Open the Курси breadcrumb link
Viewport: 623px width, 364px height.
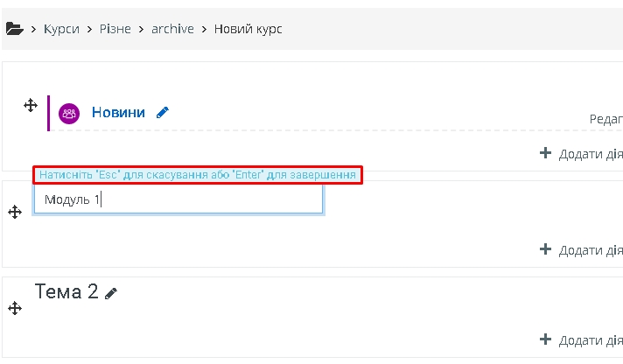(61, 29)
